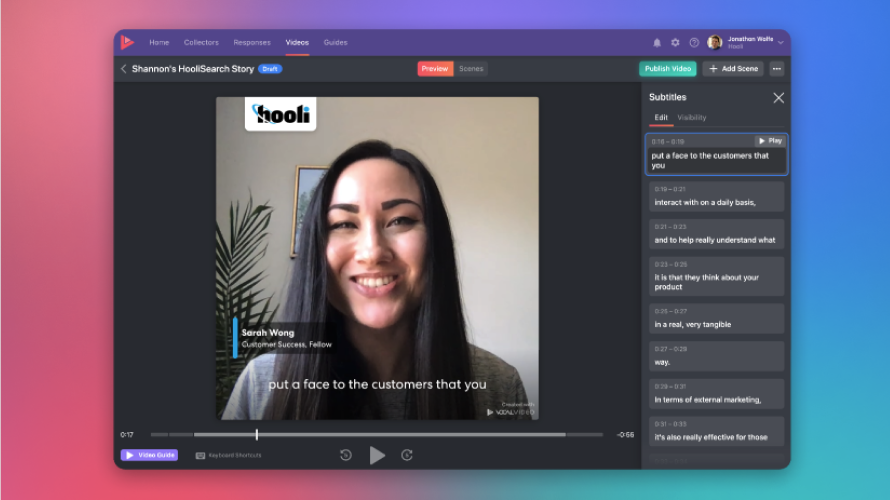This screenshot has height=500, width=890.
Task: Click Jonathan Wolfe's profile avatar
Action: [x=715, y=43]
